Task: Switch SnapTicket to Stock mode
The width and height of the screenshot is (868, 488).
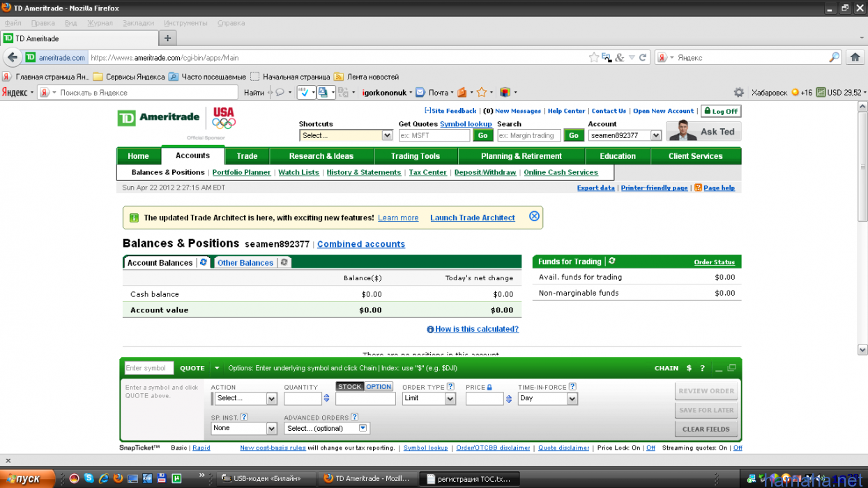Action: click(x=350, y=387)
